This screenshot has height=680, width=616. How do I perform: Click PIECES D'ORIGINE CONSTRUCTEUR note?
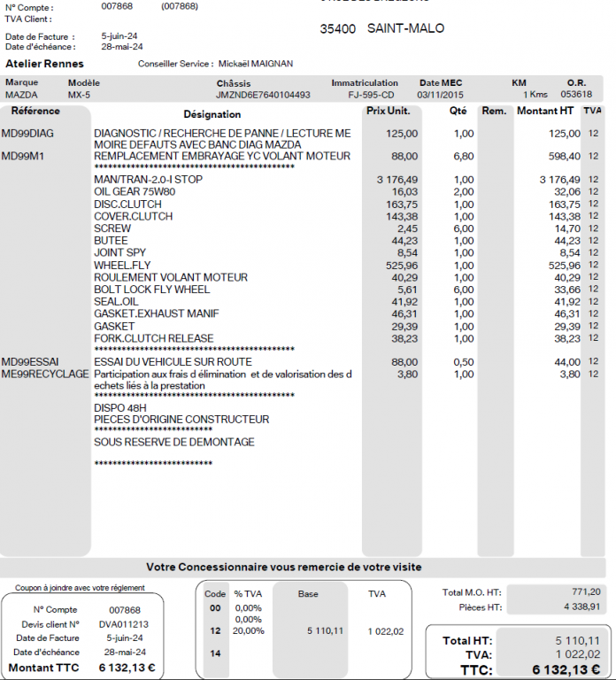point(181,420)
